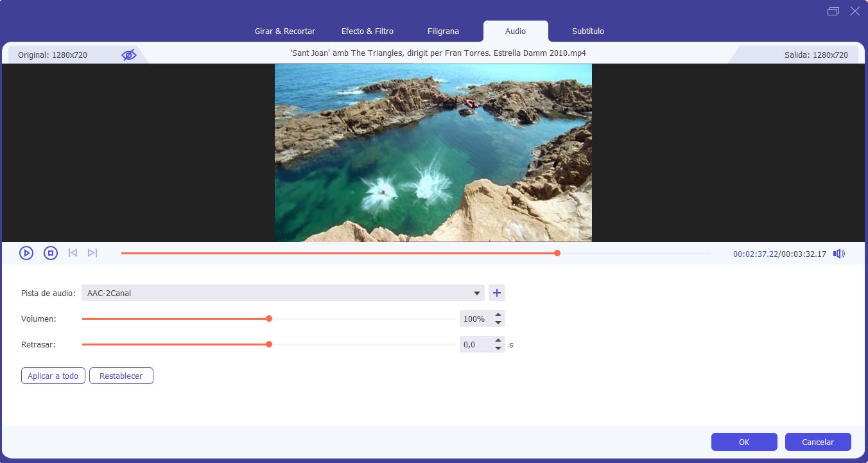
Task: Select the Audio tab
Action: pyautogui.click(x=516, y=31)
